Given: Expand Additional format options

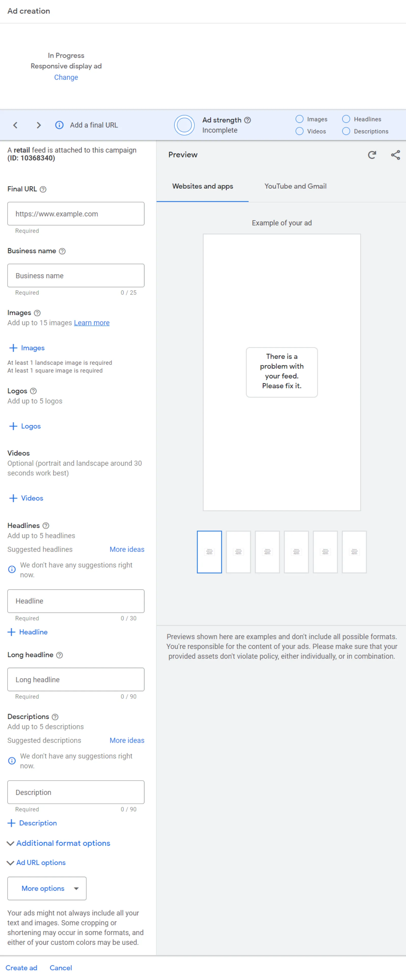Looking at the screenshot, I should click(59, 843).
